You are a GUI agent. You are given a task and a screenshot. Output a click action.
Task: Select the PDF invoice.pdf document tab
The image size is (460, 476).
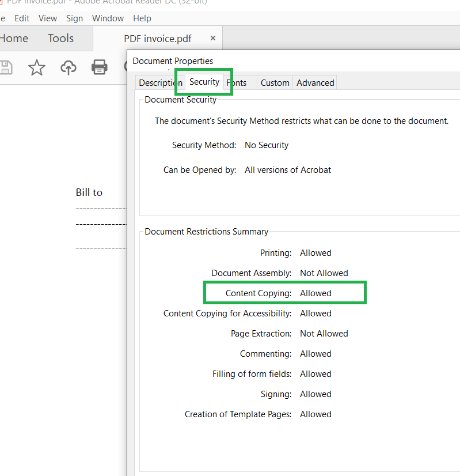click(x=157, y=39)
